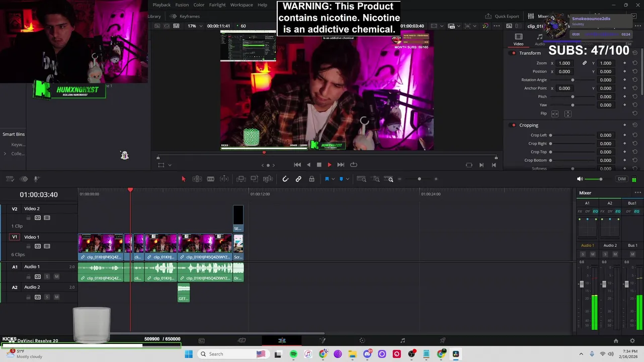Stop playback in the viewer
This screenshot has height=362, width=644.
[x=319, y=165]
